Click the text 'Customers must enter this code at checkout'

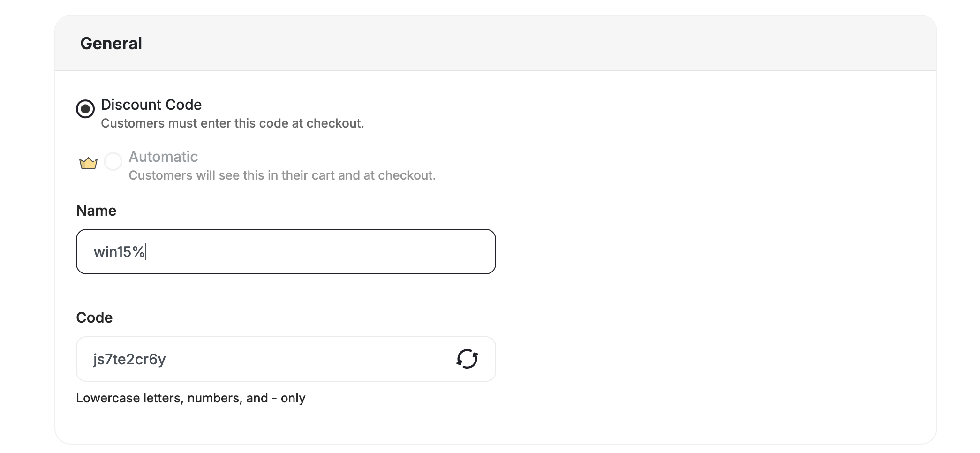coord(232,123)
